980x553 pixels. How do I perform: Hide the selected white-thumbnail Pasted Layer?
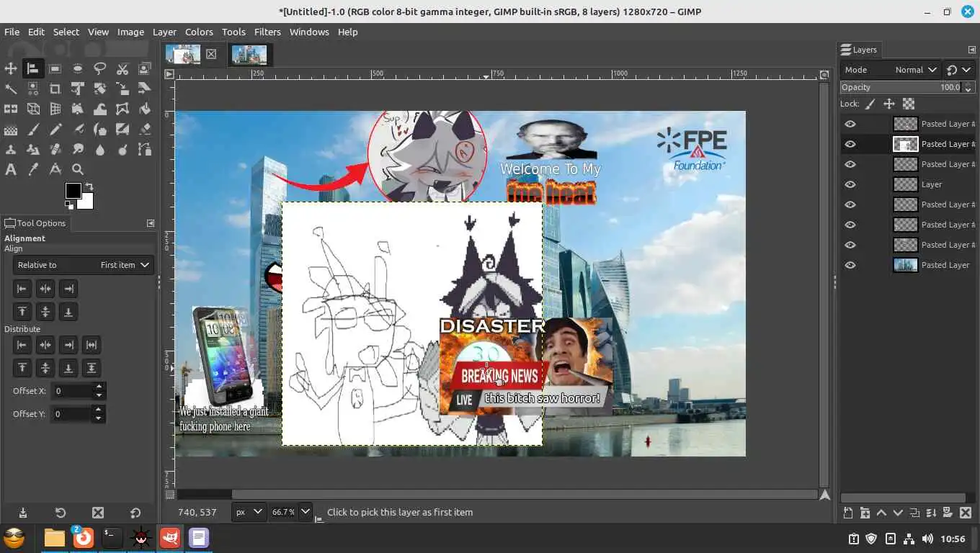pyautogui.click(x=850, y=144)
